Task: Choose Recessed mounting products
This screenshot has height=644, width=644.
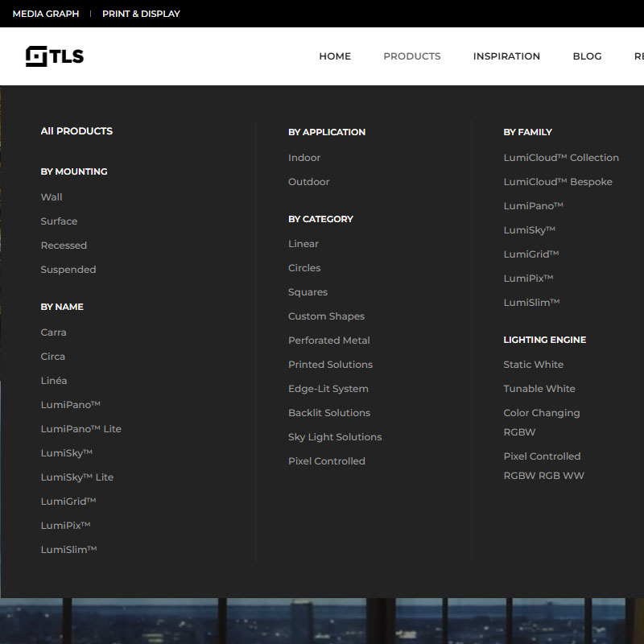Action: 64,246
